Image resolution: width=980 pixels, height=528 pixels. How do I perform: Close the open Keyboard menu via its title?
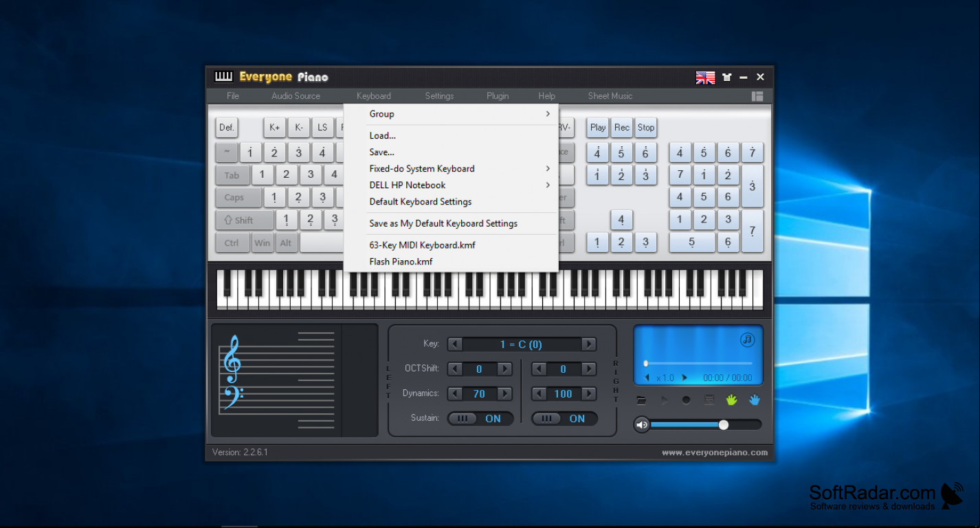pos(374,96)
